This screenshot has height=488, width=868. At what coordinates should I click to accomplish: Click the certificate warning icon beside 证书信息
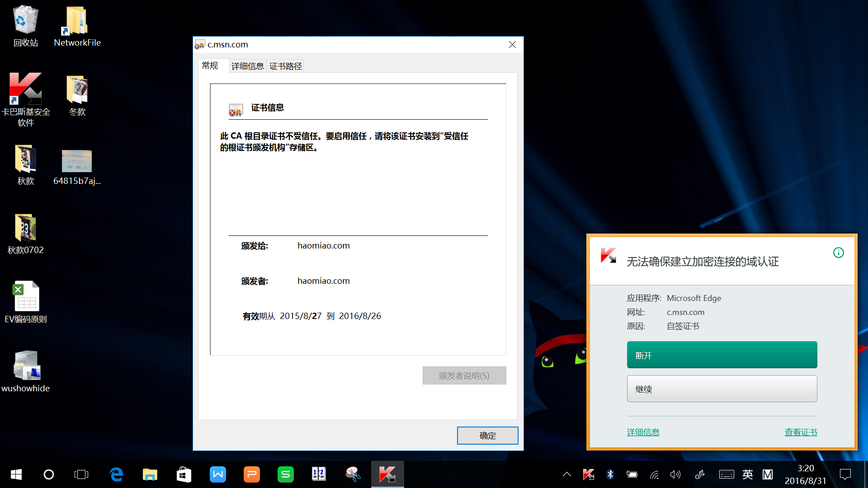(236, 110)
